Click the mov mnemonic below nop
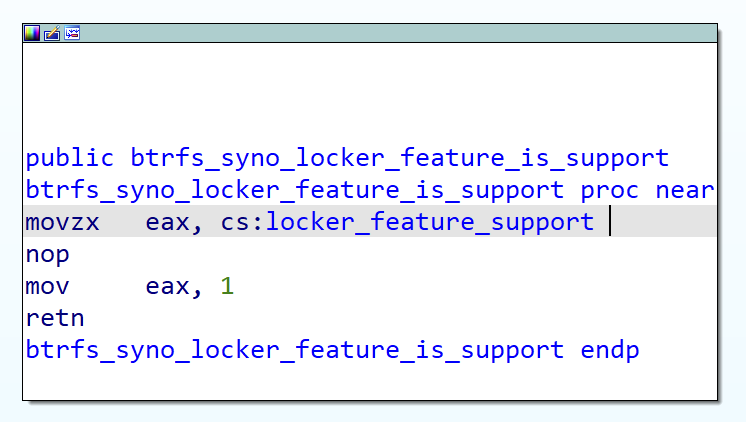The width and height of the screenshot is (746, 422). (47, 287)
